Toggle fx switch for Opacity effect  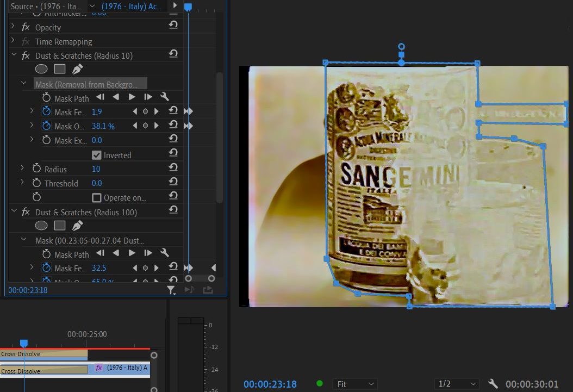26,27
